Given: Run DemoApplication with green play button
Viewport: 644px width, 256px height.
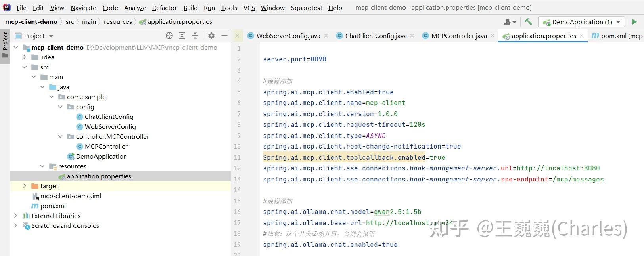Looking at the screenshot, I should pyautogui.click(x=634, y=22).
